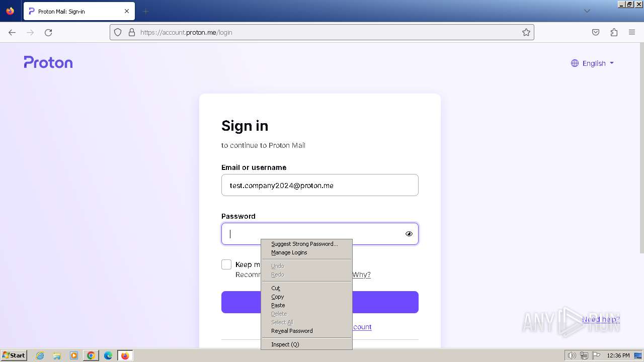Open Inspect (Q) from context menu
The height and width of the screenshot is (362, 644).
coord(306,344)
